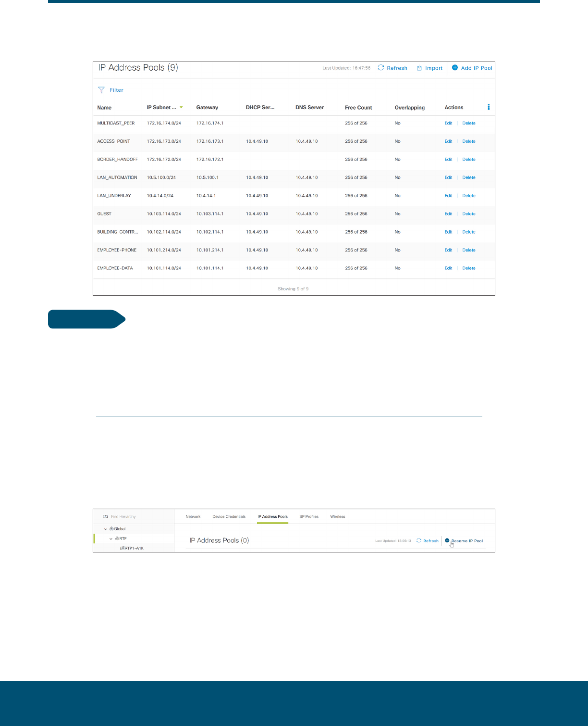Screen dimensions: 588x726
Task: Click the DNS Server column header
Action: click(310, 108)
